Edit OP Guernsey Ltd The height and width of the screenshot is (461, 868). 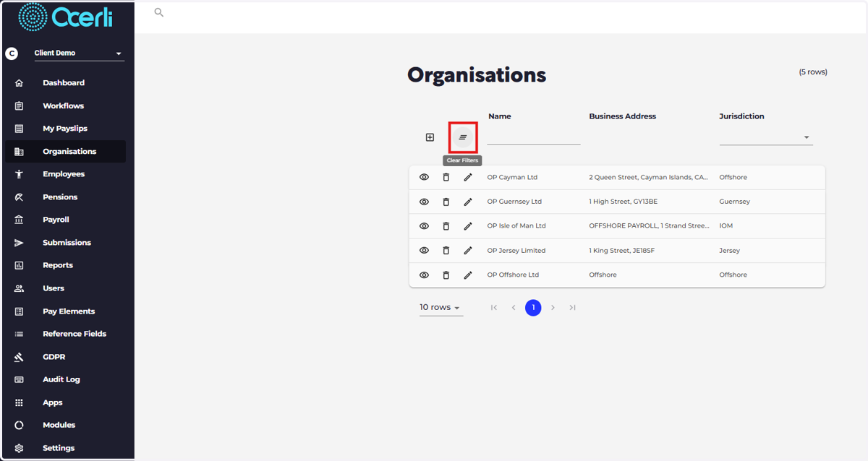(468, 202)
